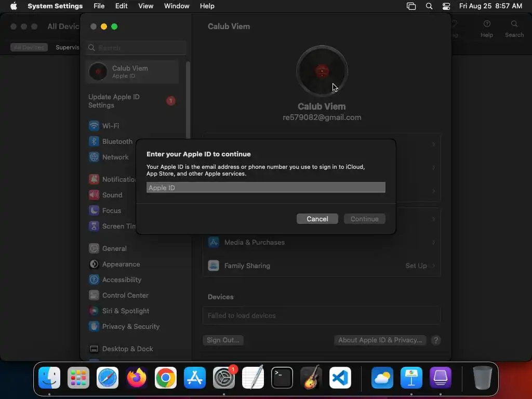Open Safari from the Dock

108,378
